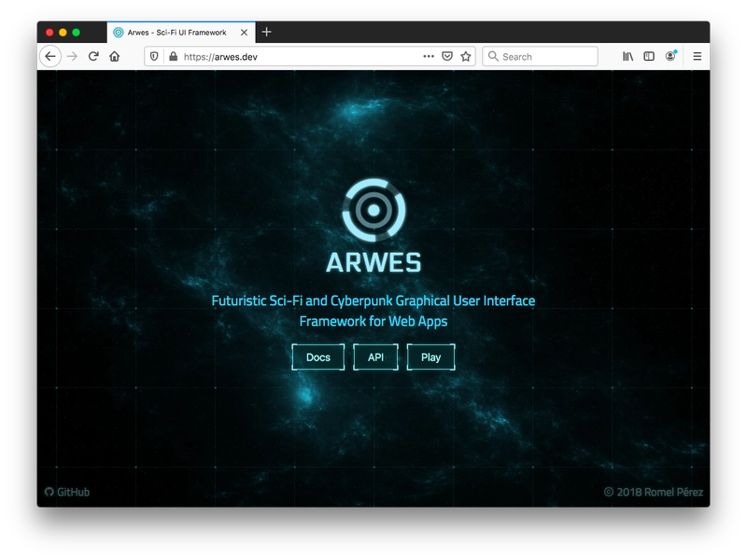This screenshot has width=747, height=560.
Task: Open the page actions three-dot menu
Action: click(x=429, y=57)
